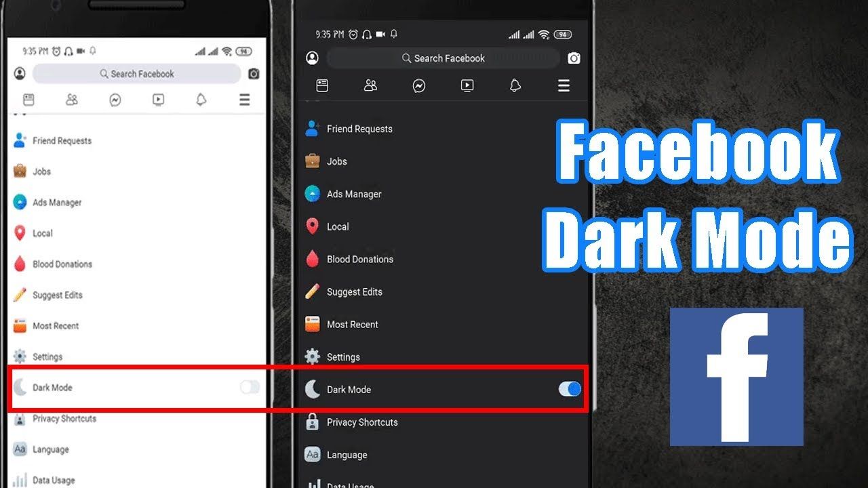Open Settings label on dark phone
This screenshot has height=488, width=868.
point(343,357)
